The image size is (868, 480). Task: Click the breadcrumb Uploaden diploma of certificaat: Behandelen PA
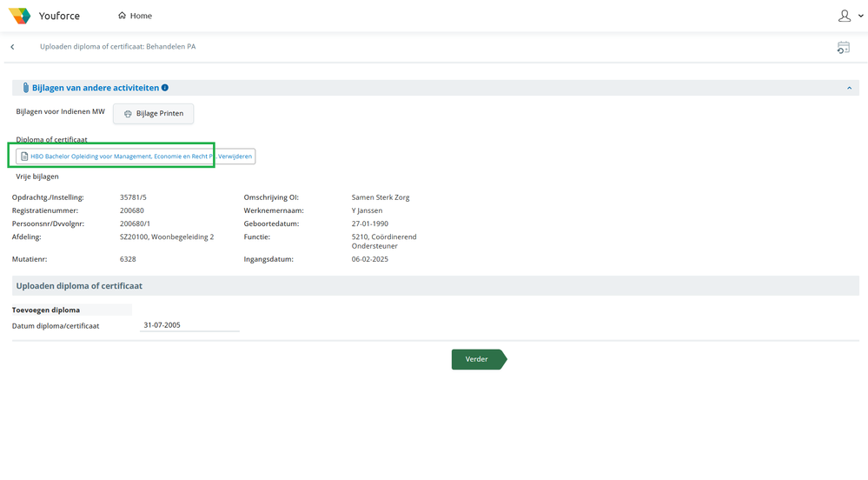[x=118, y=47]
